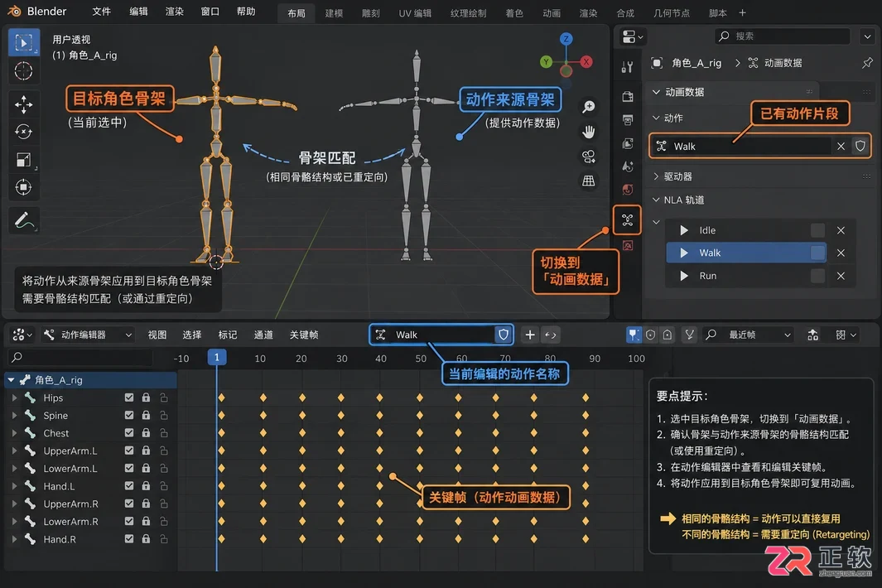Open the animation data properties tab
The height and width of the screenshot is (588, 882).
tap(627, 220)
